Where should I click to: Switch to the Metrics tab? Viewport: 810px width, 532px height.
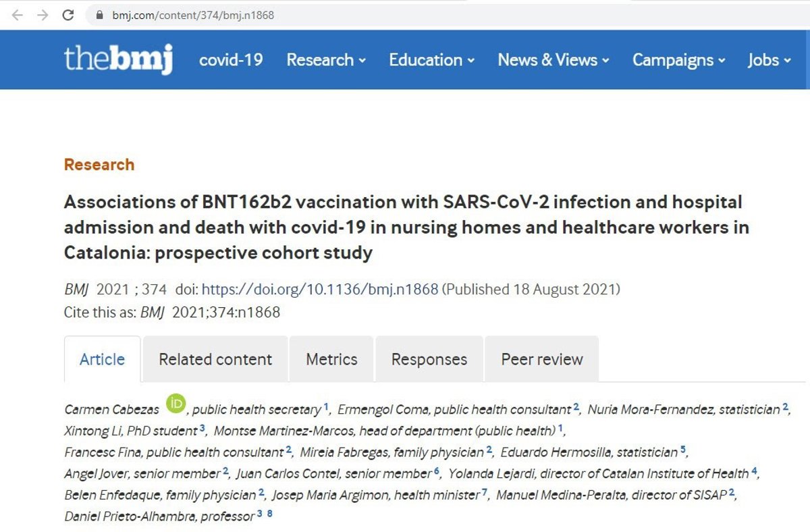(x=331, y=359)
